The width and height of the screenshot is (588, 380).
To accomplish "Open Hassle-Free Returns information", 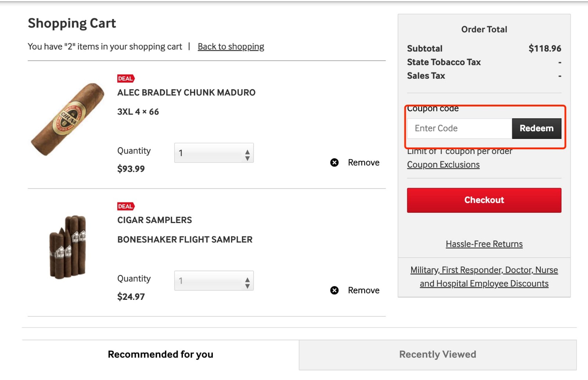I will 484,244.
